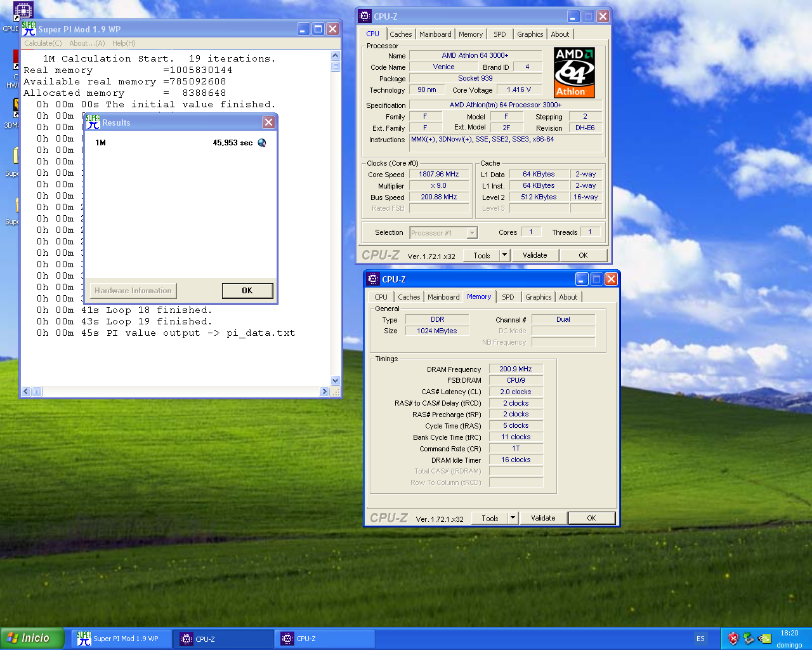Click the globe icon beside 45,953 sec
Viewport: 812px width, 650px height.
[x=262, y=143]
